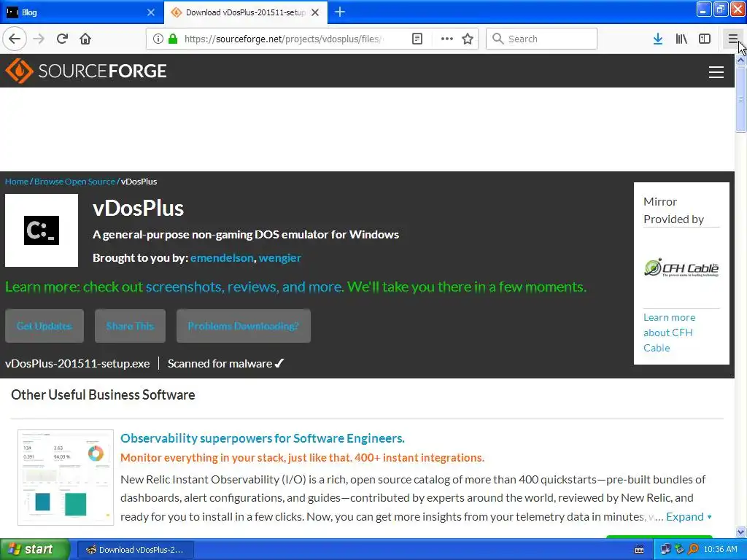This screenshot has height=560, width=747.
Task: Click the vertical scrollbar thumb
Action: click(740, 99)
